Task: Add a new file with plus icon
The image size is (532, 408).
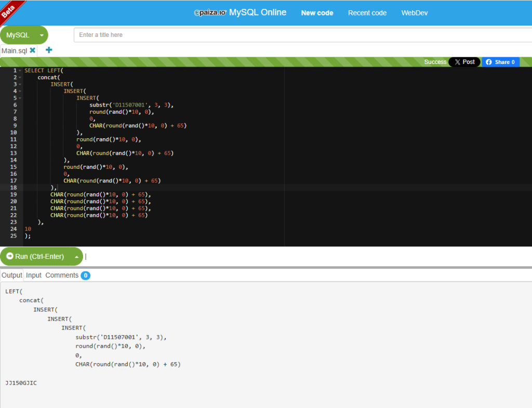Action: pyautogui.click(x=49, y=50)
